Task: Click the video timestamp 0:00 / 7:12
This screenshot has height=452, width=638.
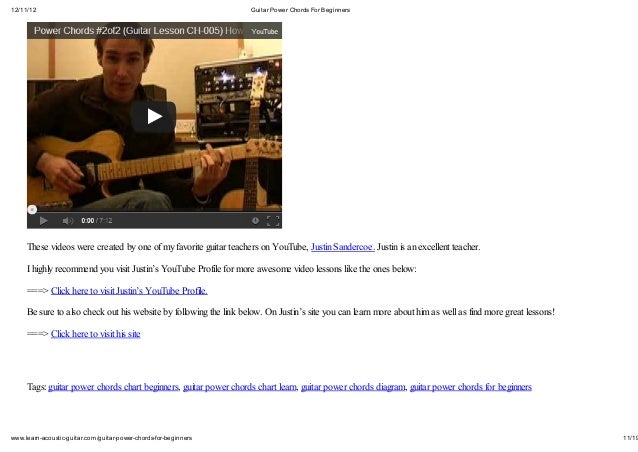Action: pyautogui.click(x=96, y=221)
